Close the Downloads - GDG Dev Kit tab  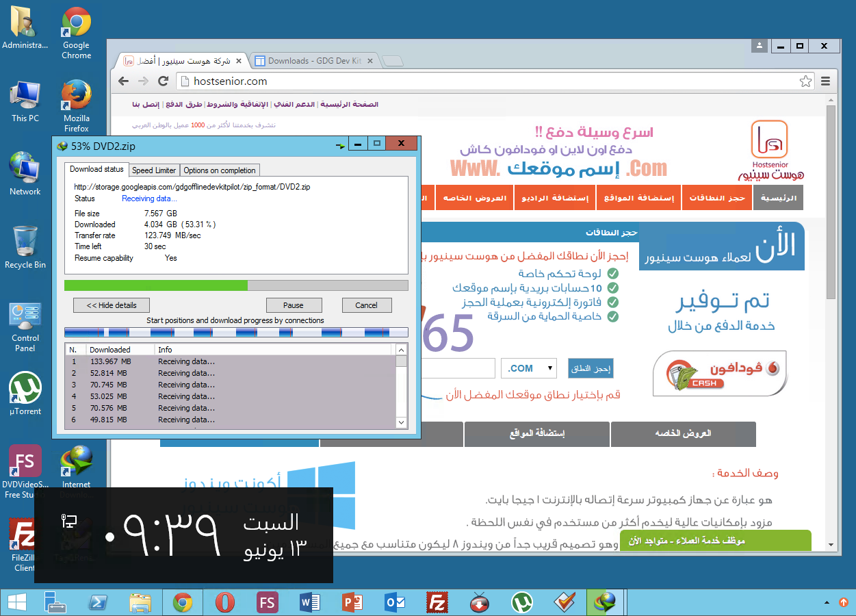[370, 61]
